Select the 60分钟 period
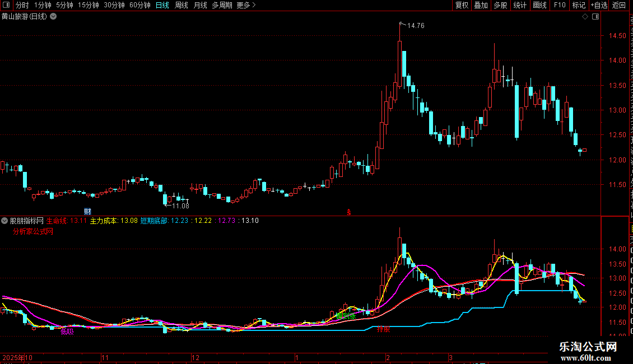The image size is (633, 364). pos(140,5)
